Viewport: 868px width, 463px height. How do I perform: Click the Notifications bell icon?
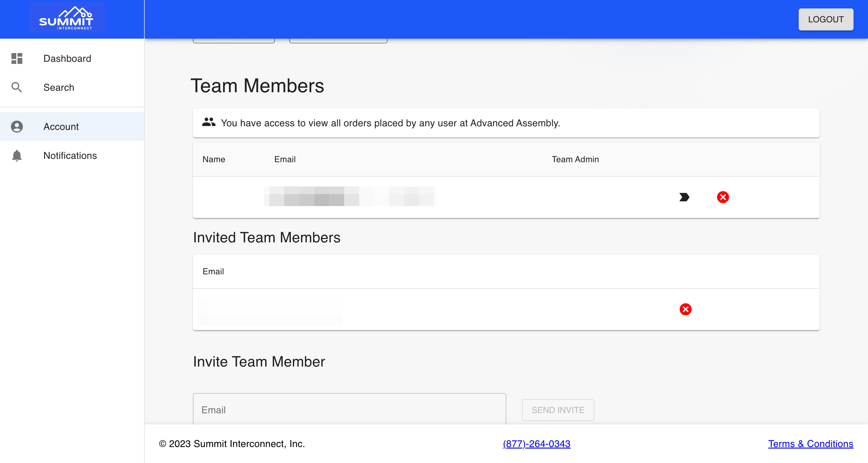(x=17, y=156)
